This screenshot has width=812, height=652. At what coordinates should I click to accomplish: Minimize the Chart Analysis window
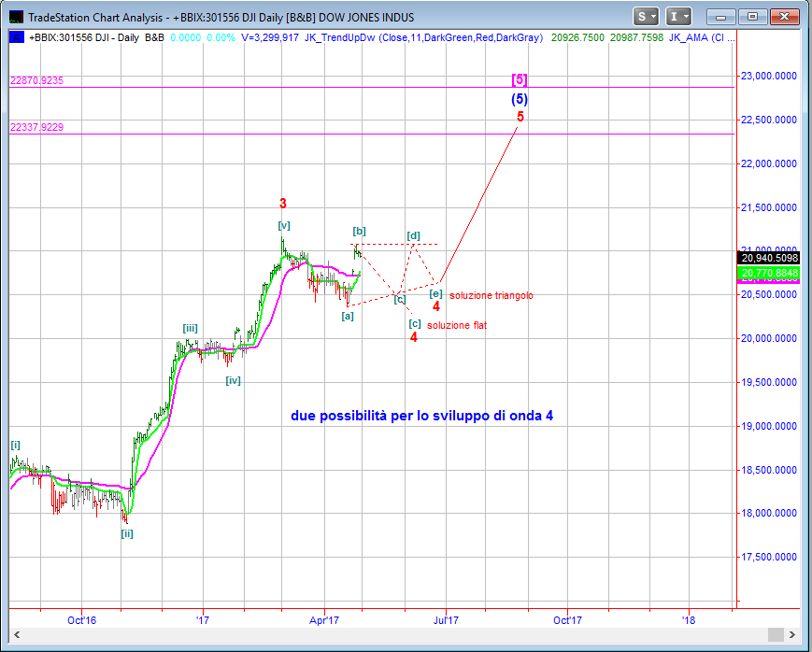[x=720, y=17]
